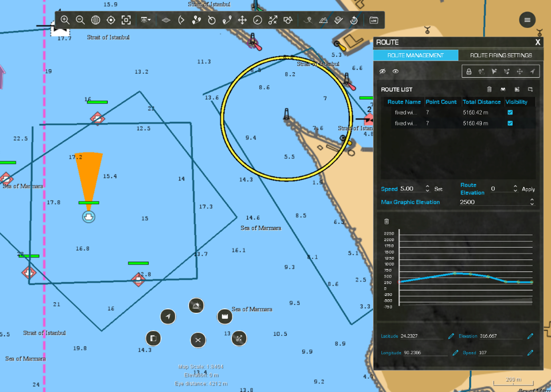This screenshot has width=551, height=392.
Task: Toggle visibility checkbox for 5150.49 m route
Action: (510, 123)
